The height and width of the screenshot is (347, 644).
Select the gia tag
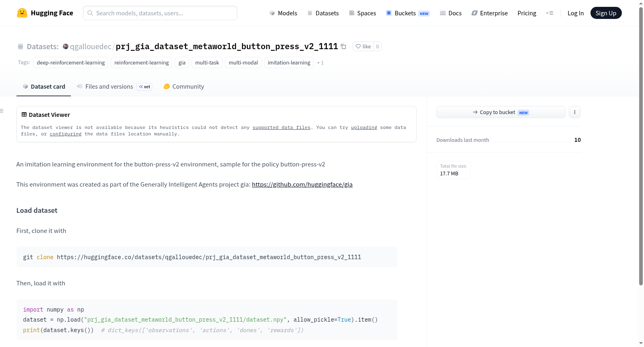(182, 62)
